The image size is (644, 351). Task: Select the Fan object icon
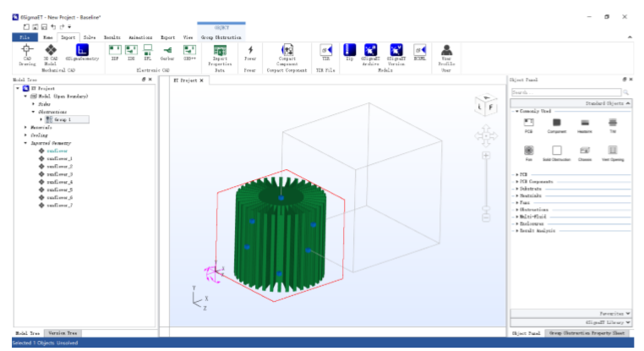click(x=528, y=152)
